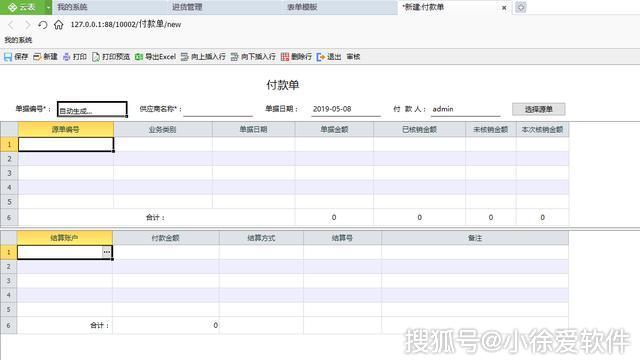This screenshot has width=640, height=360.
Task: Click the 保存 save icon in toolbar
Action: 8,57
